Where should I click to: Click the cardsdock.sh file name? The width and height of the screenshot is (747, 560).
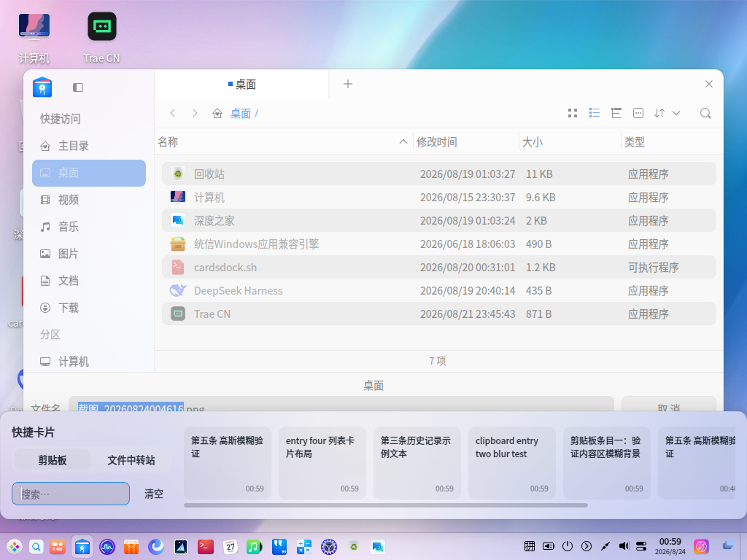(x=225, y=267)
